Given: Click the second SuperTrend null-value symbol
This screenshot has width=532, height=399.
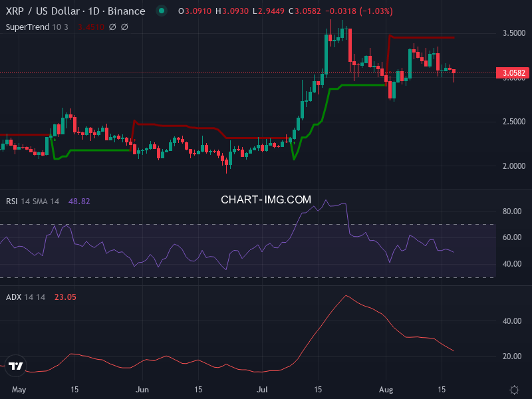Looking at the screenshot, I should 124,27.
